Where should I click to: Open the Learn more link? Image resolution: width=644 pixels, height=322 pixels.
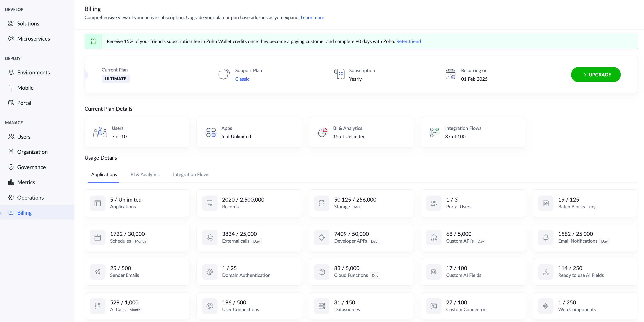pyautogui.click(x=312, y=18)
